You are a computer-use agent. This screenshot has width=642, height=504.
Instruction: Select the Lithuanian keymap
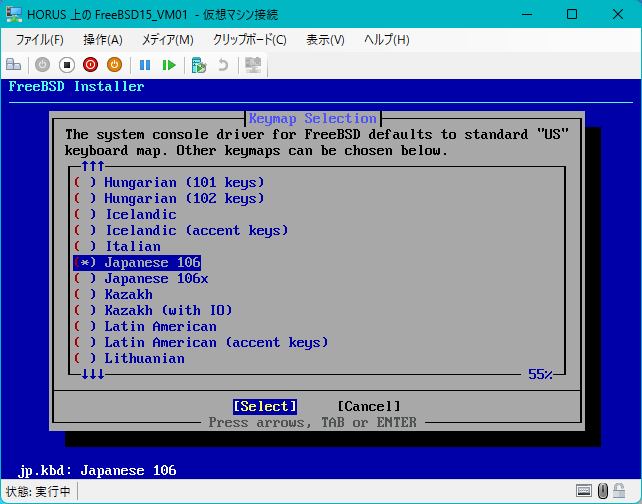click(x=129, y=358)
